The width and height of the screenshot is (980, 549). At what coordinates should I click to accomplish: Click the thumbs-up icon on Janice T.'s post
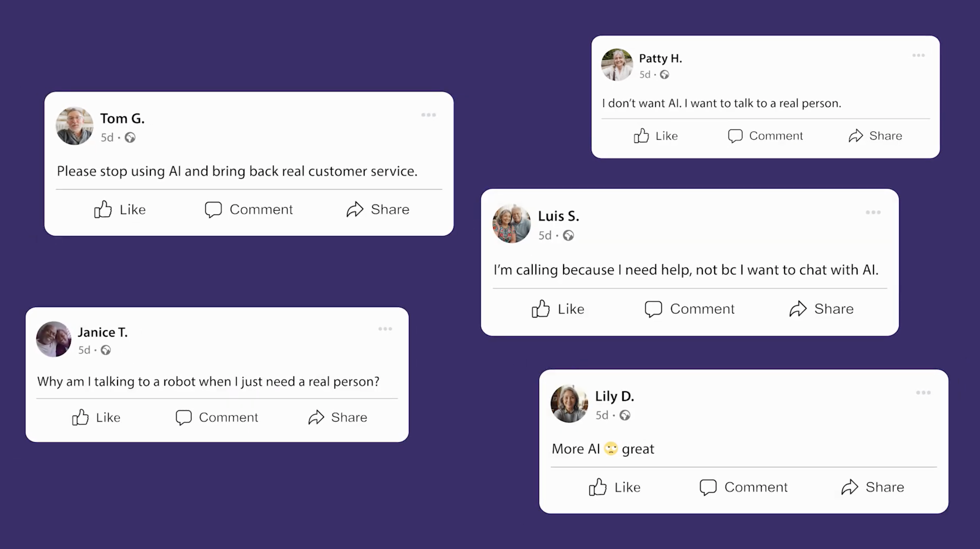[x=80, y=417]
